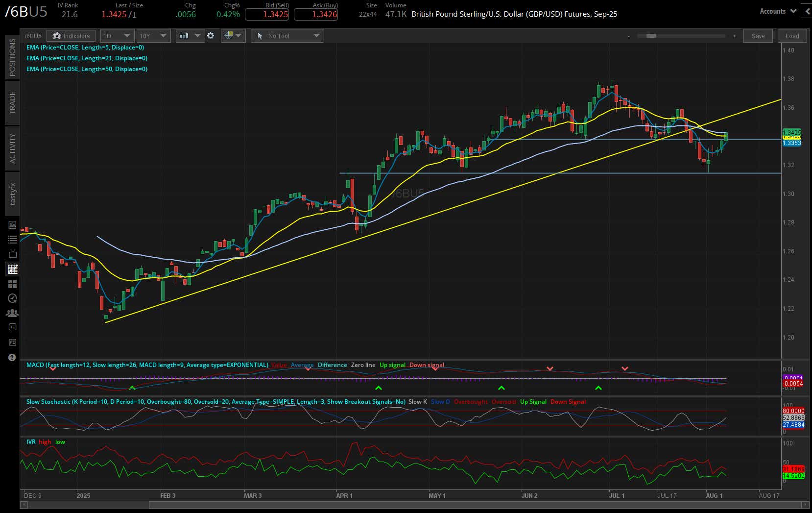Viewport: 812px width, 513px height.
Task: Click the /6BU5 symbol label in chart toolbar
Action: point(33,36)
